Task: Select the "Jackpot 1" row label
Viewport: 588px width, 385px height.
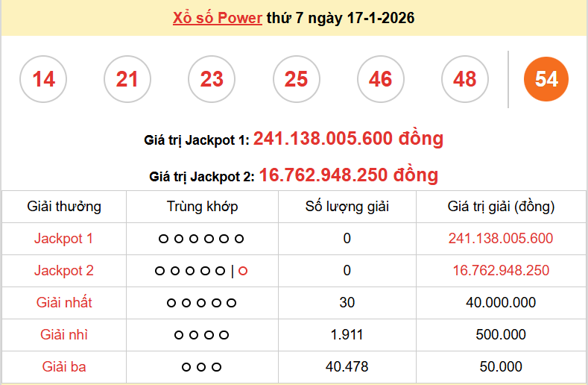Action: pos(64,239)
